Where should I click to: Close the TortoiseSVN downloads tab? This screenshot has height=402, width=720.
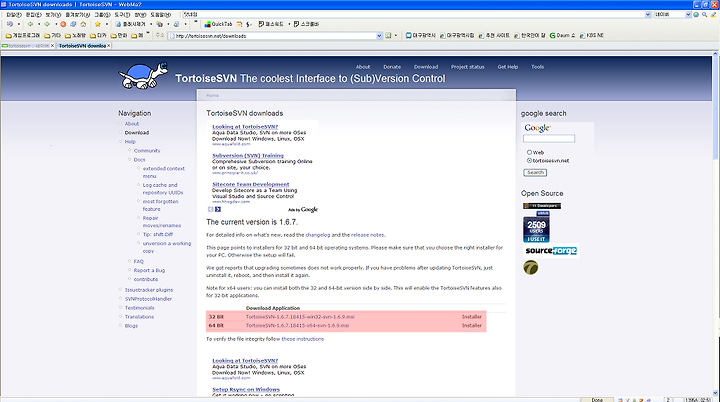[x=108, y=46]
